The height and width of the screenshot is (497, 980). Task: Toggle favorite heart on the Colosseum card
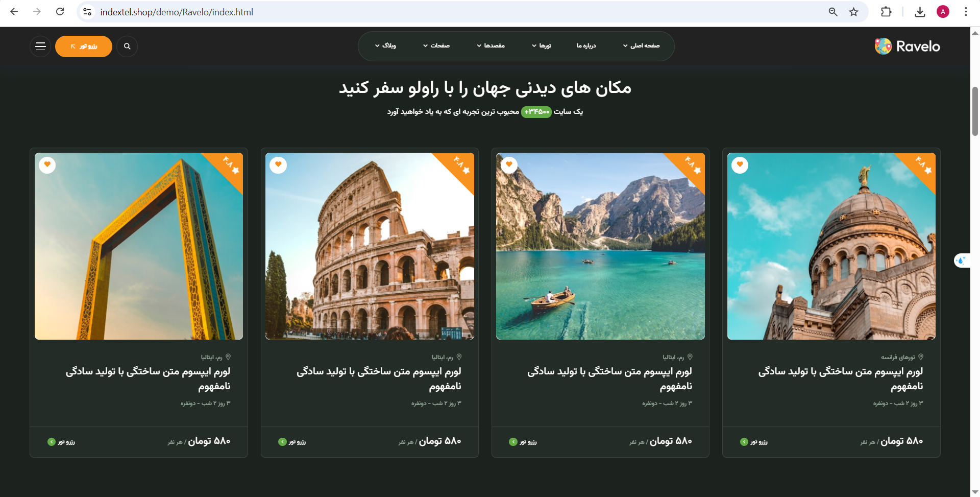point(278,164)
